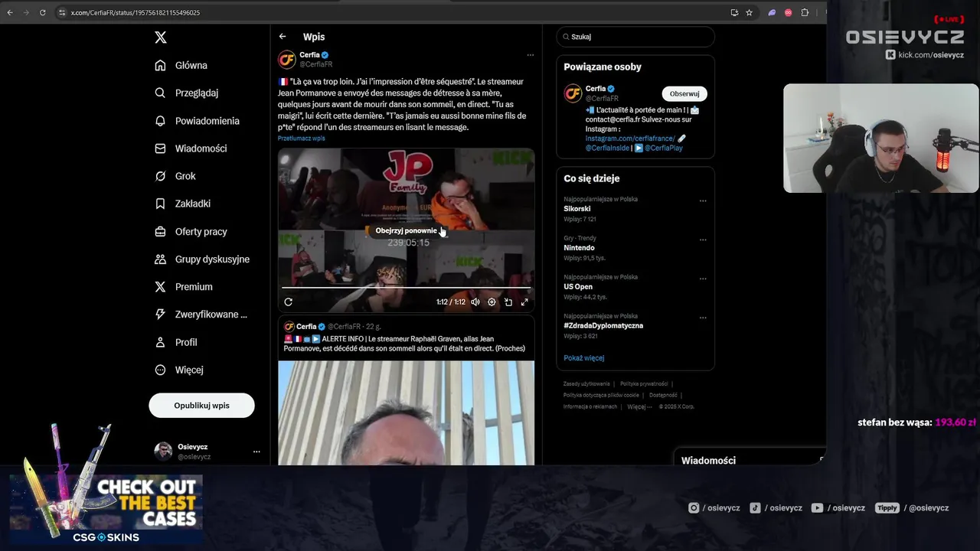Screen dimensions: 980x551
Task: Open instagram.com/cerfiafrance link
Action: click(x=630, y=139)
